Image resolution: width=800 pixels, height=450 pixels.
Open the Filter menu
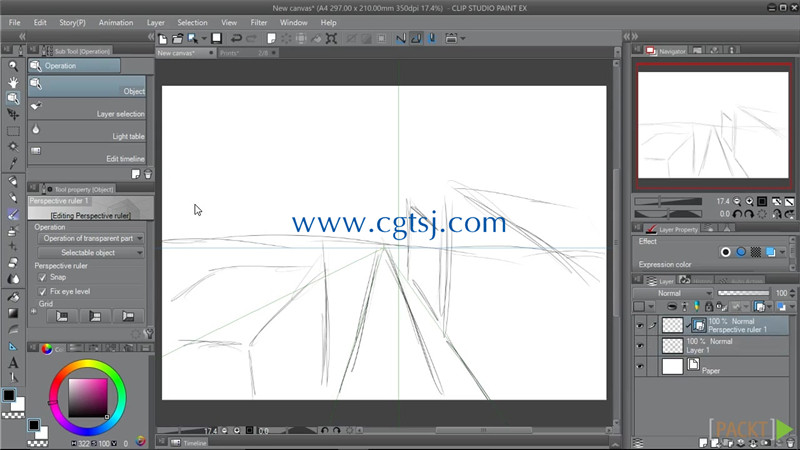tap(259, 22)
